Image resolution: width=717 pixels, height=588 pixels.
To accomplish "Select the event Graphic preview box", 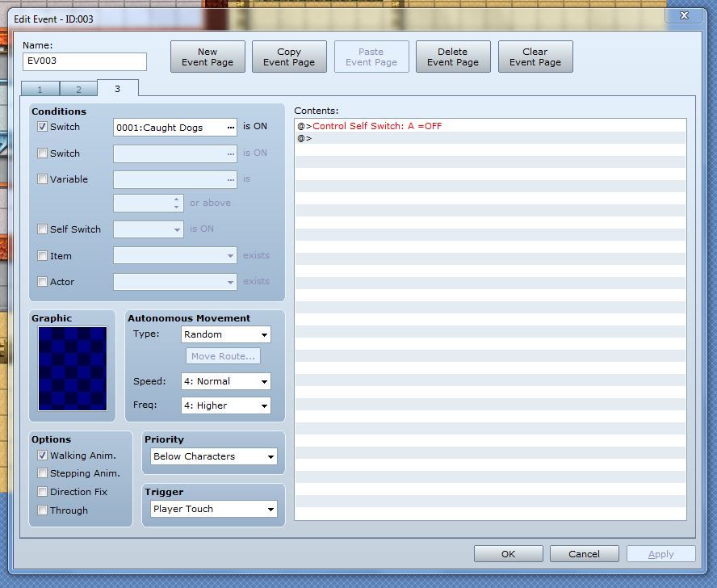I will pyautogui.click(x=73, y=368).
